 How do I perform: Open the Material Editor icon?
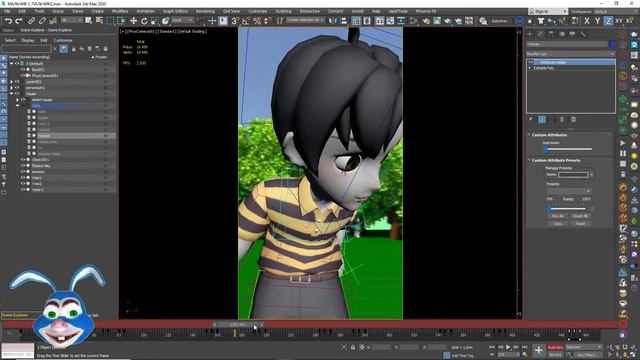[x=427, y=20]
